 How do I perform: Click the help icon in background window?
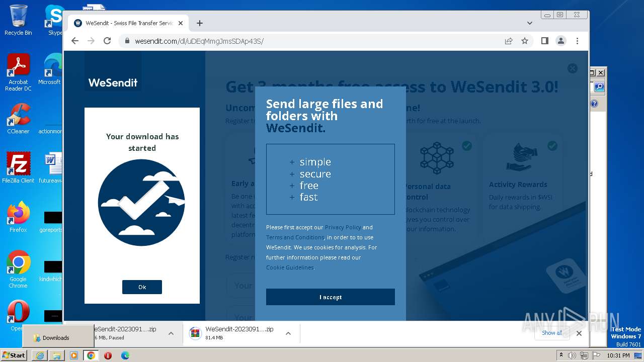point(594,104)
